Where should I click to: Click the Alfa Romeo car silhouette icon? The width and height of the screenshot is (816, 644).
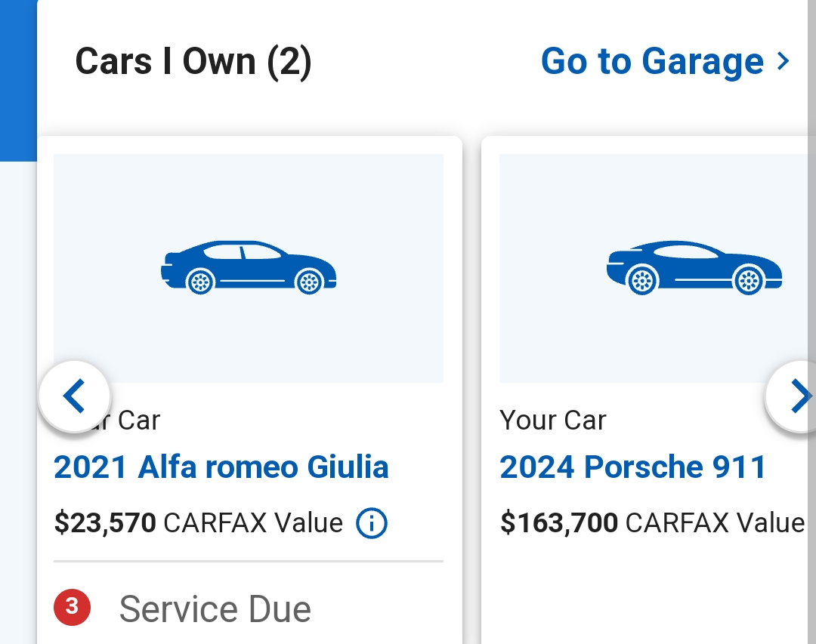pos(249,268)
